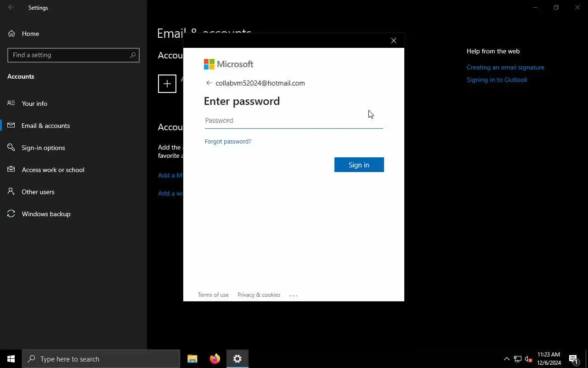The image size is (588, 368).
Task: Open the Your info settings page
Action: point(73,103)
